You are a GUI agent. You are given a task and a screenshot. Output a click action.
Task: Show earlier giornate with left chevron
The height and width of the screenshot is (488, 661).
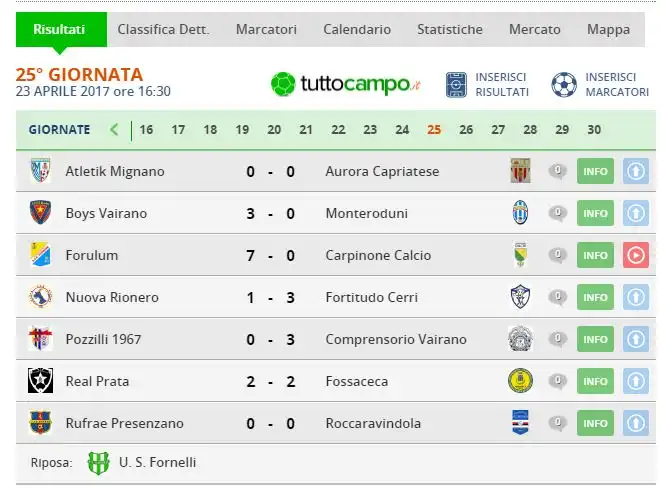[x=114, y=129]
